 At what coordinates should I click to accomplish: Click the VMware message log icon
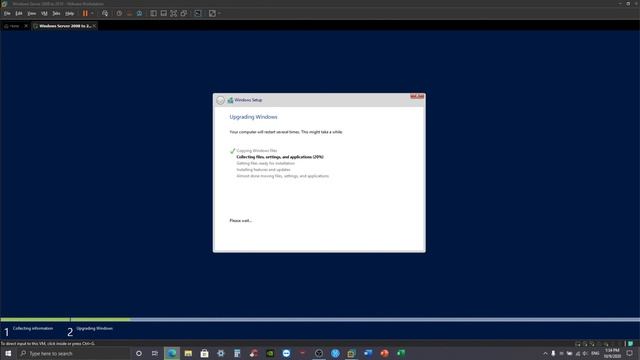point(630,344)
